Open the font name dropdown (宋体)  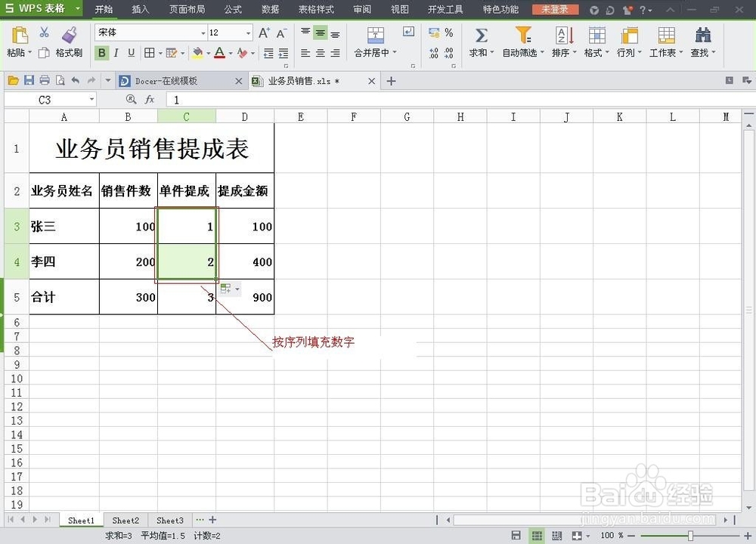pyautogui.click(x=203, y=33)
